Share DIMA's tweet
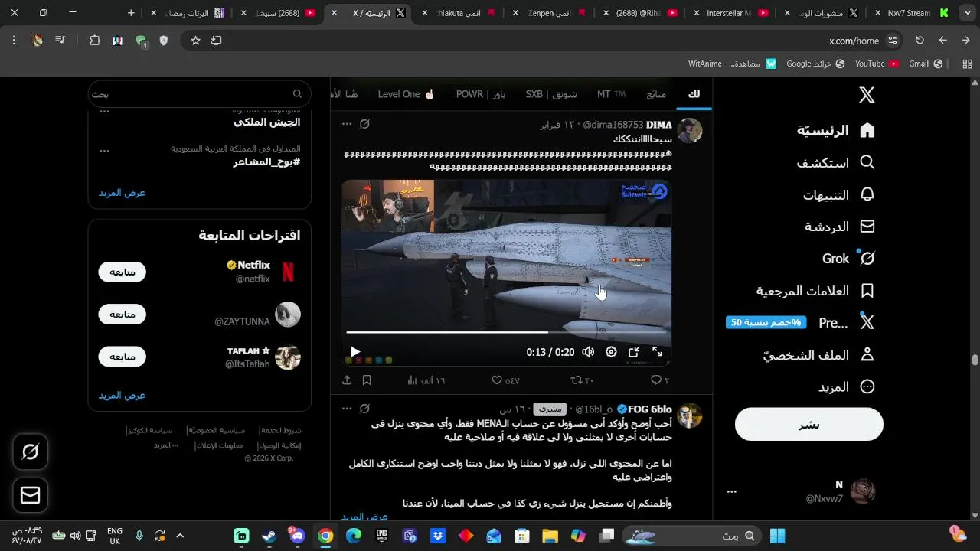Screen dimensions: 980x551 [x=347, y=380]
